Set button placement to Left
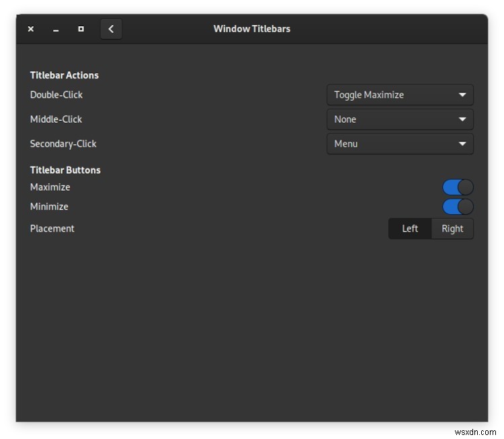504x439 pixels. pos(410,229)
